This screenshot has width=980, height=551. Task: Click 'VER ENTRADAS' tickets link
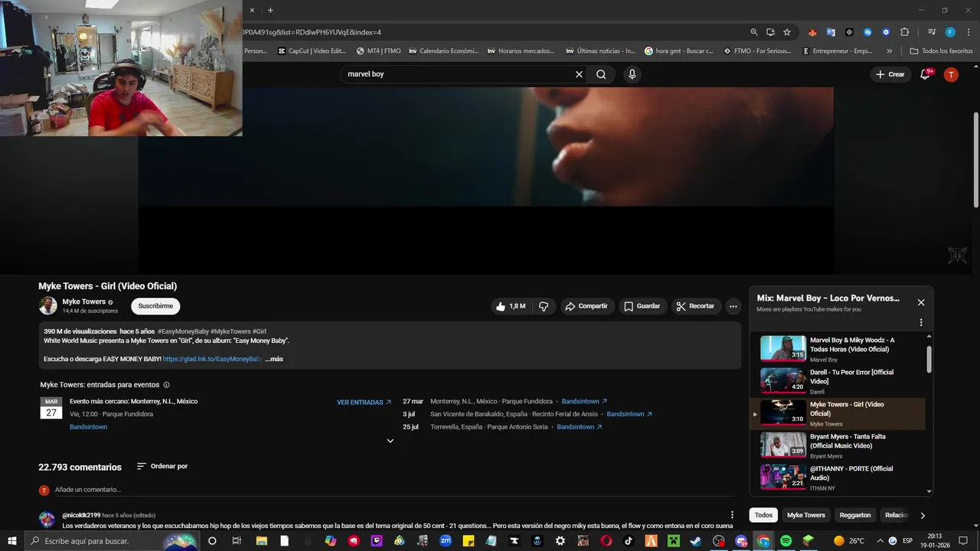[364, 402]
